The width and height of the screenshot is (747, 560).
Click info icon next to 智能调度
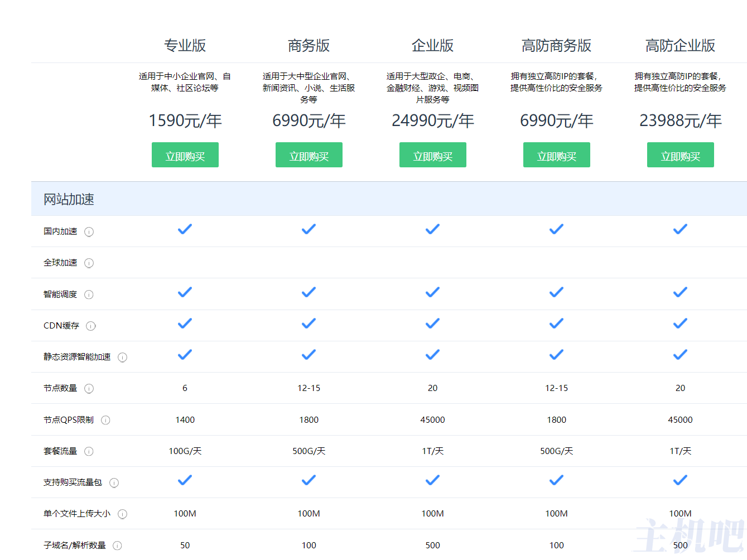click(x=89, y=295)
